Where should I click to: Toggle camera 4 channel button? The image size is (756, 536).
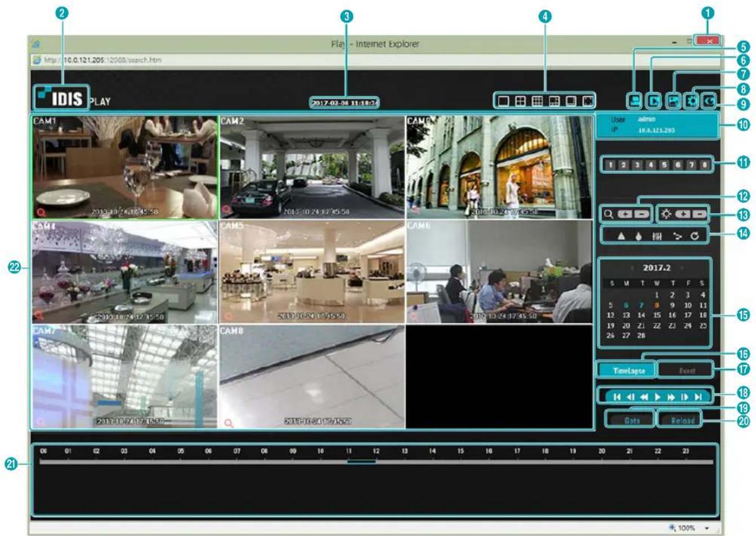651,165
